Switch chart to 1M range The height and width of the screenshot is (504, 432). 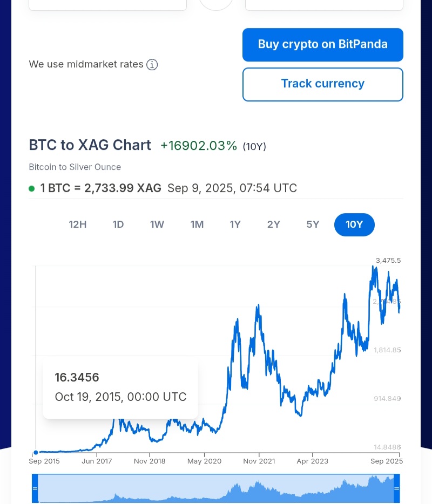pos(197,224)
